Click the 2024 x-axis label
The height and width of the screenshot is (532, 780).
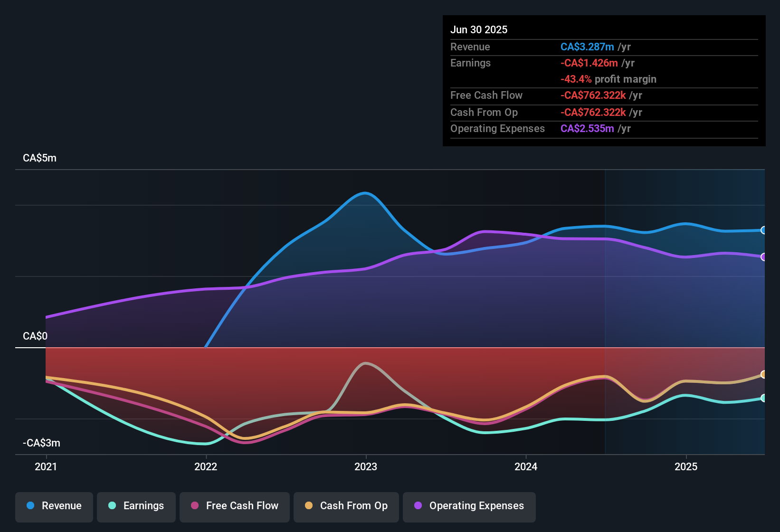click(x=526, y=467)
